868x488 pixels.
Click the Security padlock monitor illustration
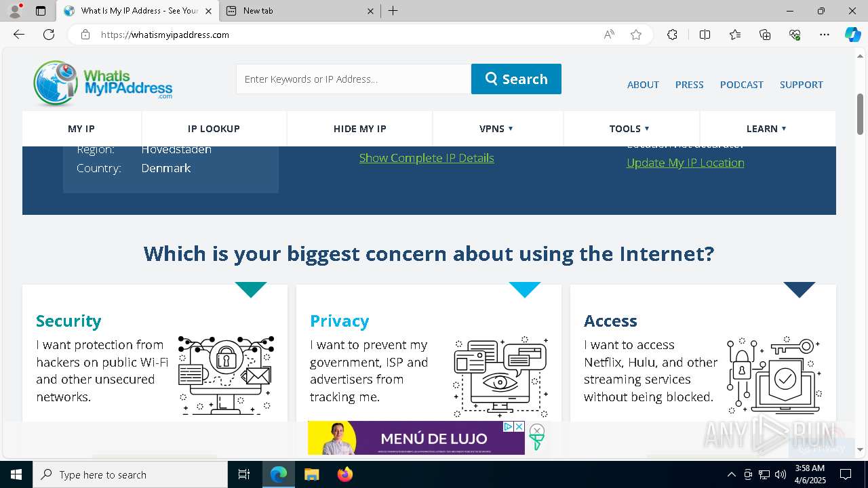pyautogui.click(x=226, y=375)
